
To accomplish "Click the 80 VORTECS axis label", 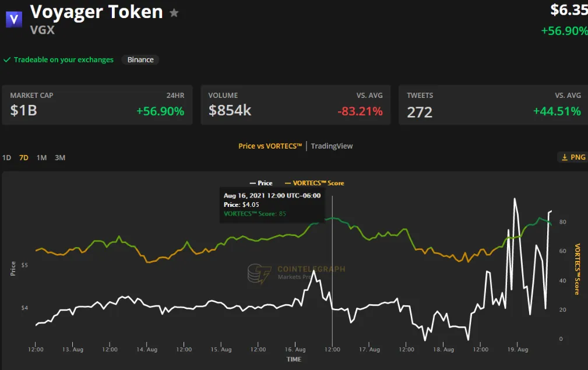I will coord(562,222).
